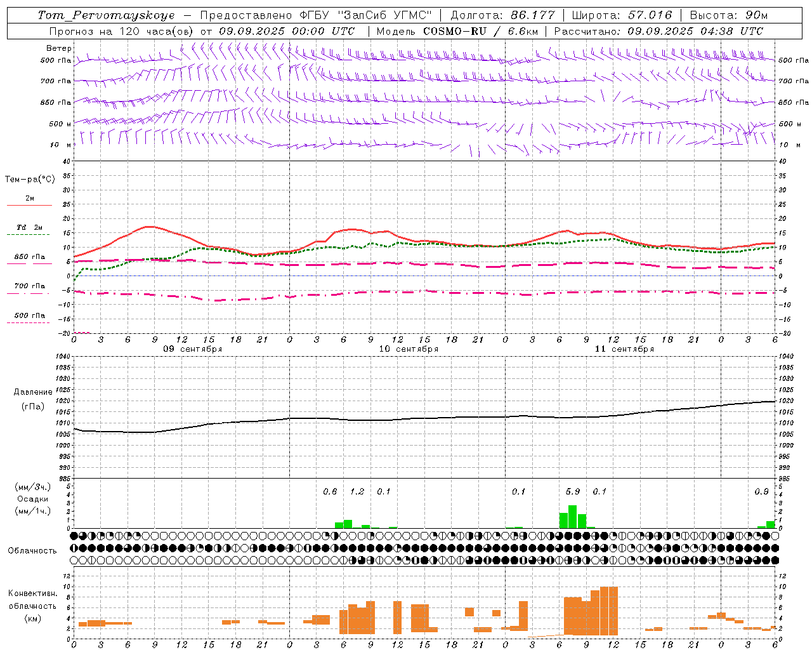
Task: Click the 850 гПа legend in temperature panel
Action: point(29,257)
